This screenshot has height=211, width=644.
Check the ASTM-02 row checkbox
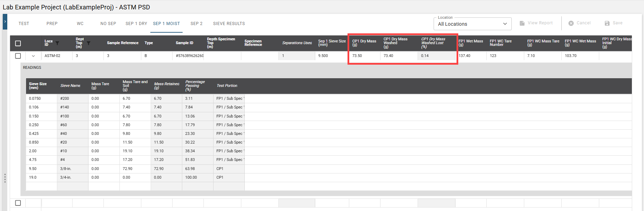18,56
